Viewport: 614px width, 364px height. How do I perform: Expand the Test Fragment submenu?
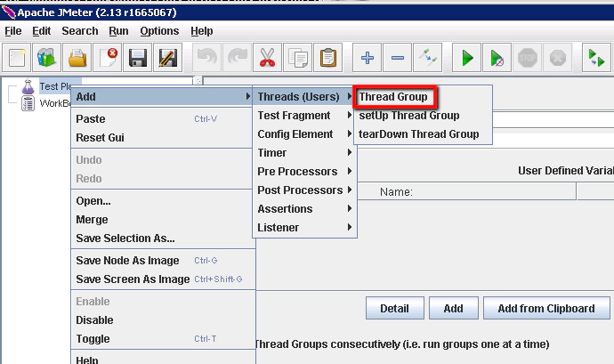point(304,116)
